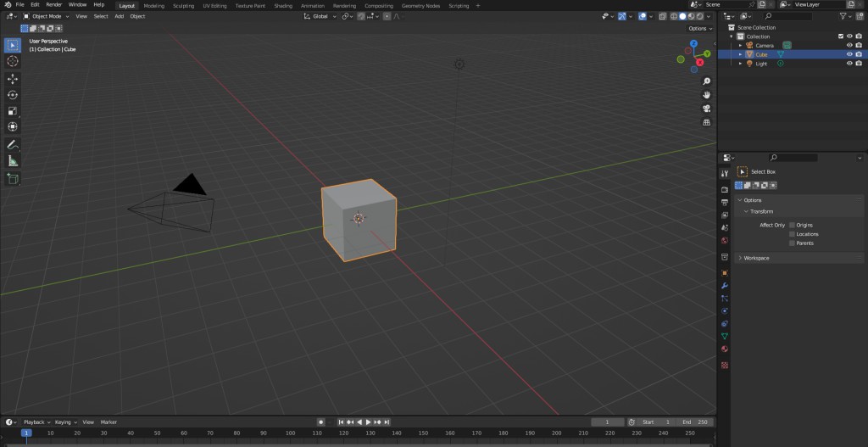Select the Move tool in the toolbar
The width and height of the screenshot is (868, 447).
point(13,78)
